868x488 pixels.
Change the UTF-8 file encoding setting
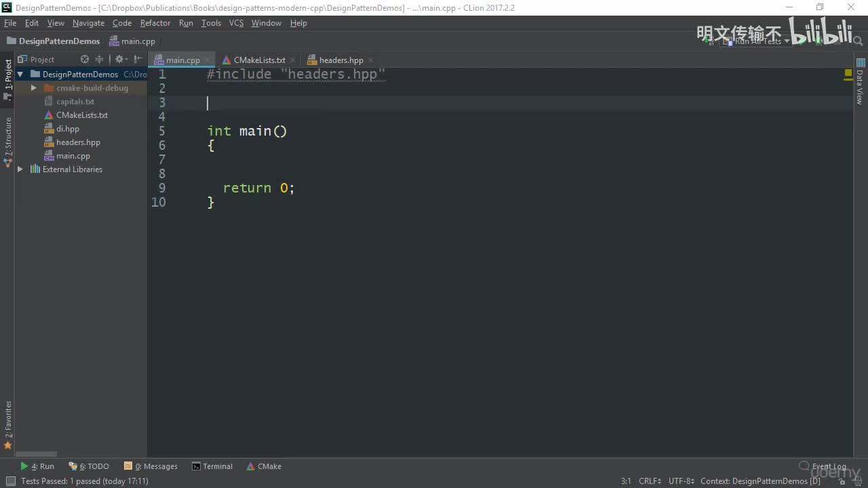coord(682,481)
